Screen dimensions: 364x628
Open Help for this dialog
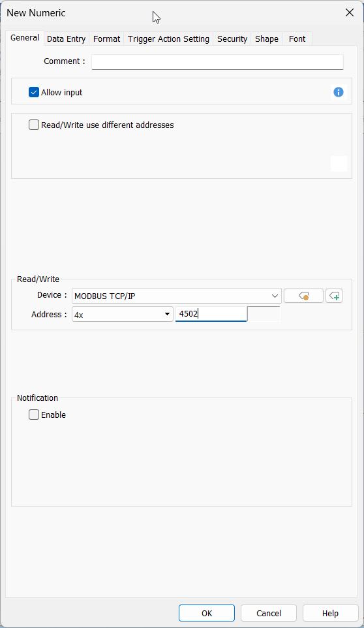point(330,613)
